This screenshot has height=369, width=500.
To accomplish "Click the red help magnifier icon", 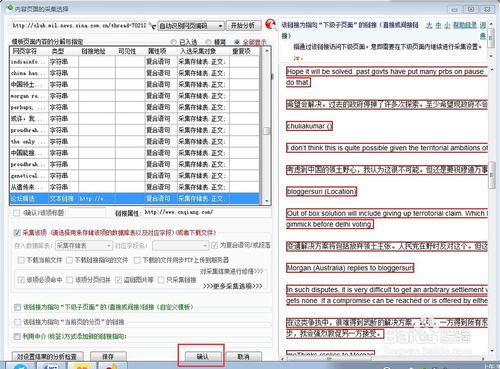I will (x=271, y=25).
